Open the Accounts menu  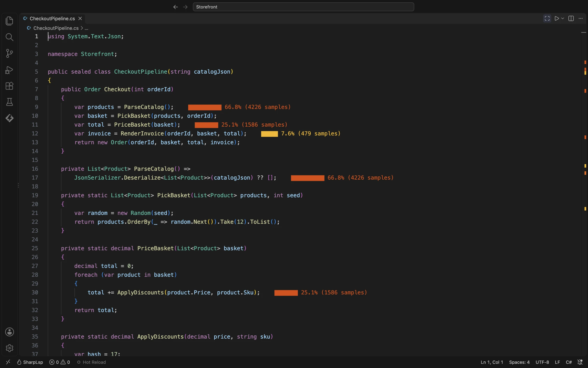pyautogui.click(x=9, y=332)
